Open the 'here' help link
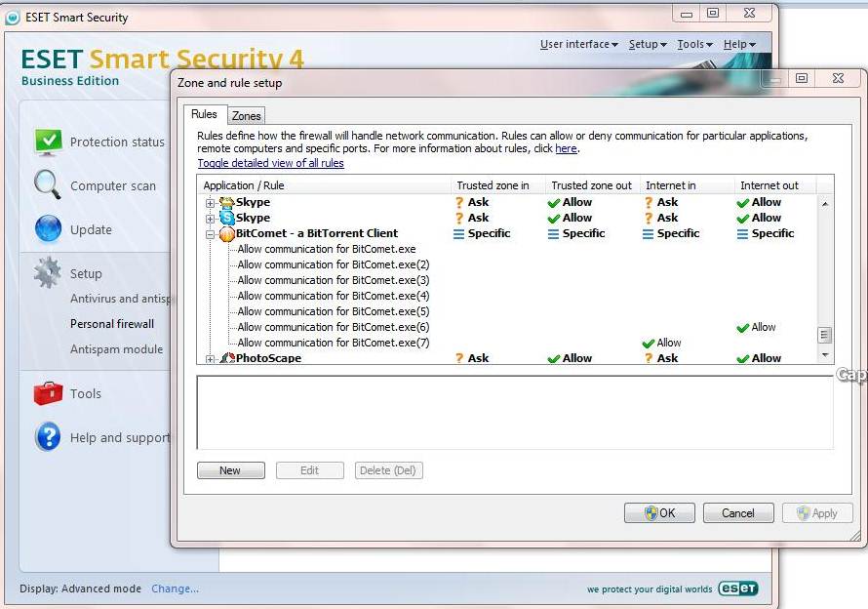The image size is (868, 609). pyautogui.click(x=566, y=148)
